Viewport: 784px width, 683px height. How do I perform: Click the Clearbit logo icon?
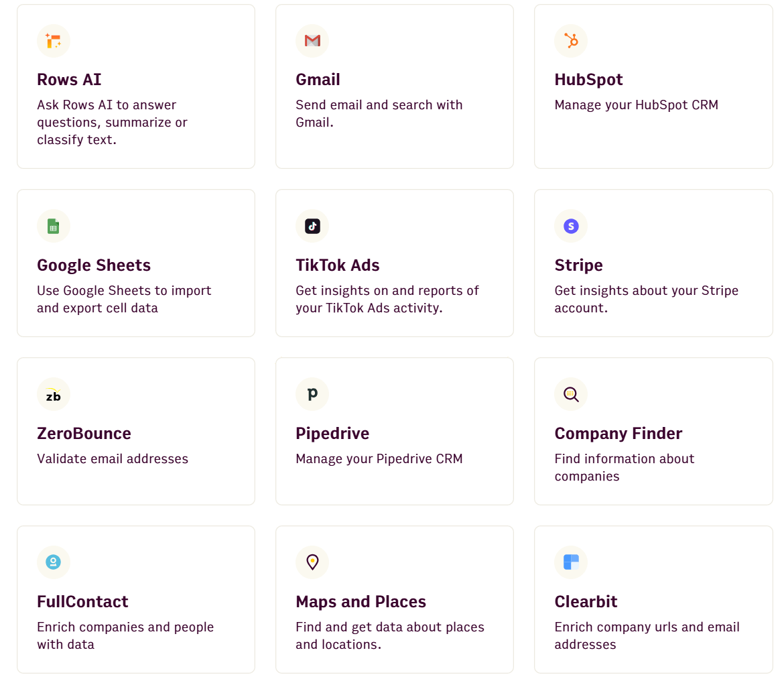coord(571,562)
